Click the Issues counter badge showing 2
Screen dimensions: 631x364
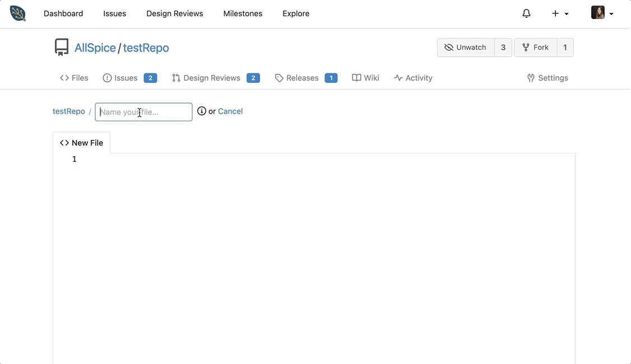pyautogui.click(x=150, y=78)
